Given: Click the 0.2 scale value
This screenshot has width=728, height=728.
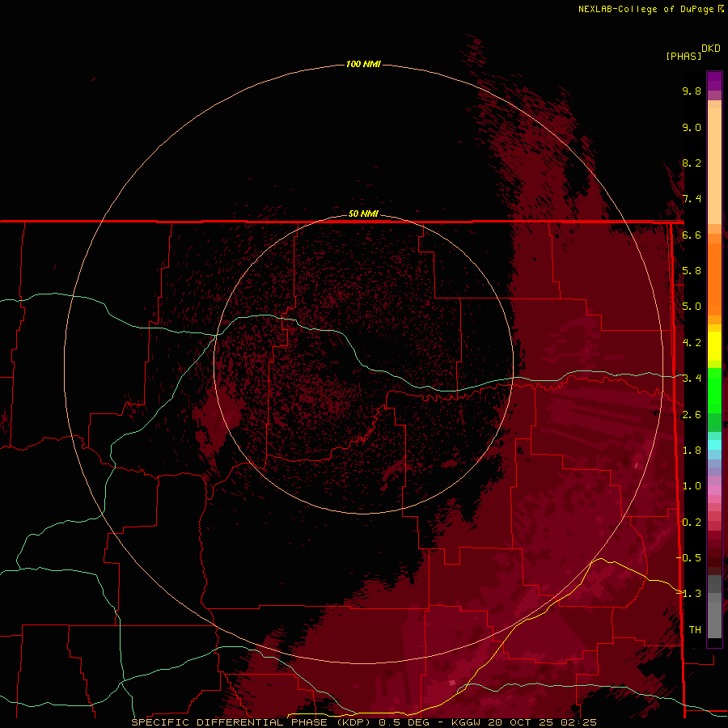Looking at the screenshot, I should coord(692,523).
